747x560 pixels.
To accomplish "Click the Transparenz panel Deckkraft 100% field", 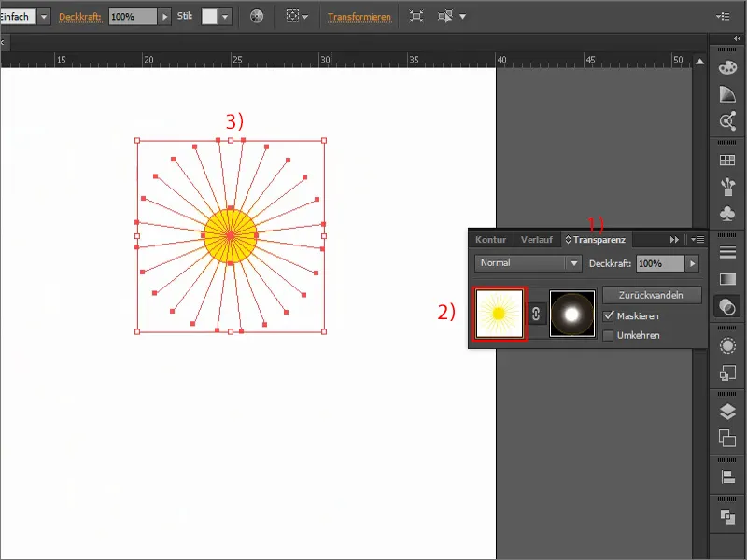I will point(660,263).
